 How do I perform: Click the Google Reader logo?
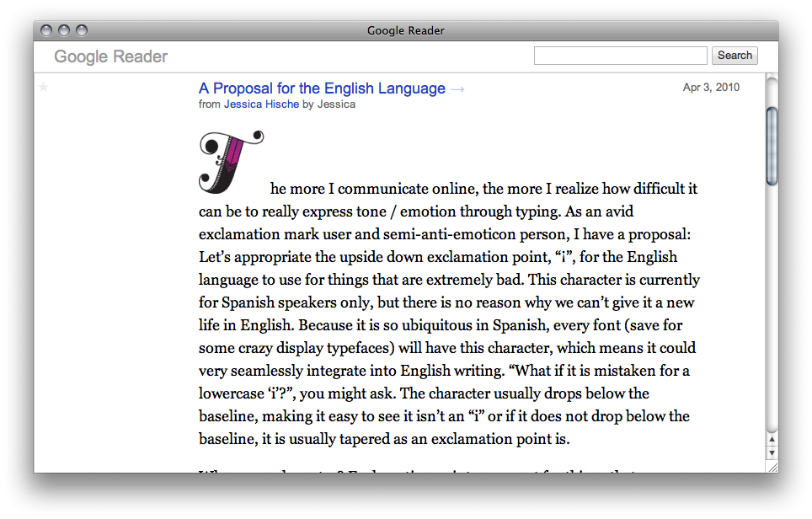click(x=110, y=56)
